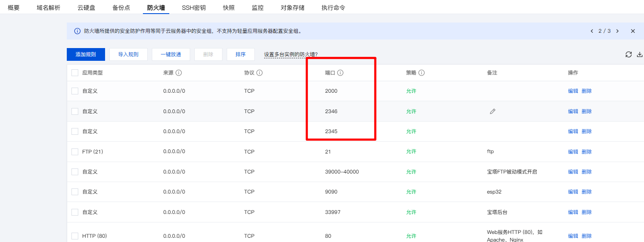
Task: Click 编辑 for the port 33997 rule
Action: tap(573, 212)
